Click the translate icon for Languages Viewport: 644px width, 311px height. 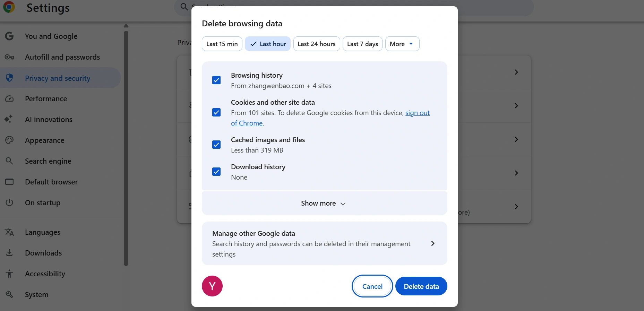[9, 232]
